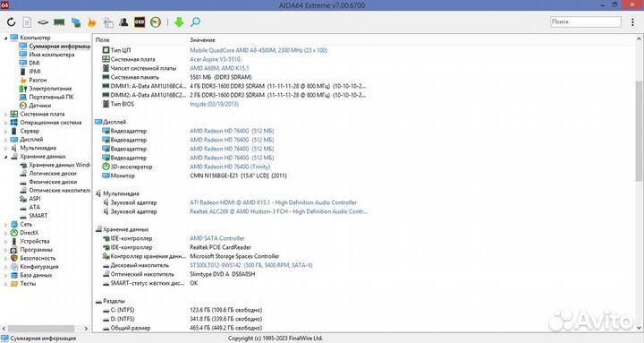644x343 pixels.
Task: Open the three-dot options menu
Action: tap(632, 22)
